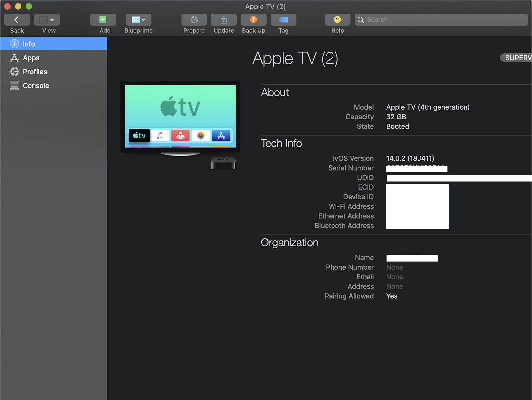Open Apps in the sidebar
This screenshot has height=400, width=532.
point(54,58)
